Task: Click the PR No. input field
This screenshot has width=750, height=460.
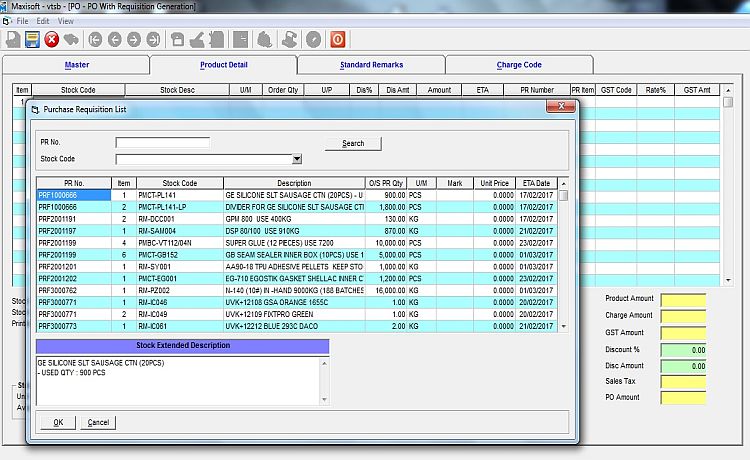Action: [162, 143]
